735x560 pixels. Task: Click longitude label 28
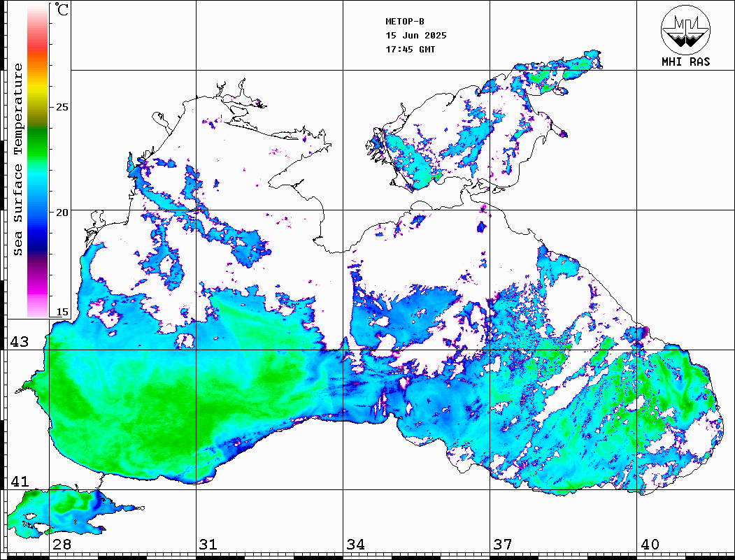(62, 545)
